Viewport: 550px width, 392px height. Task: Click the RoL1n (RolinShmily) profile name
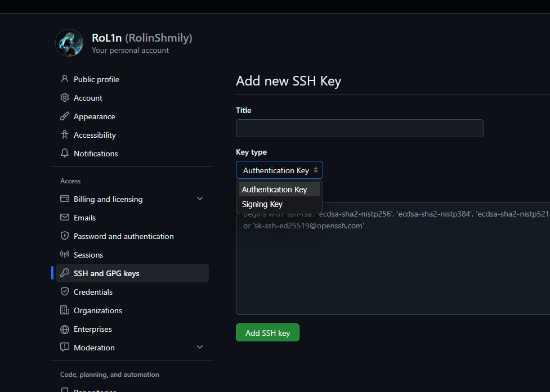pyautogui.click(x=142, y=38)
